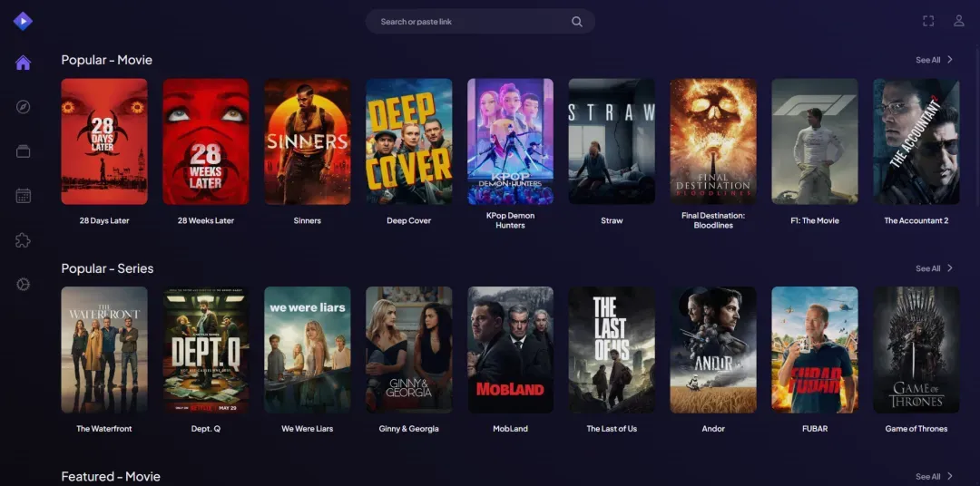
Task: Open the user profile icon
Action: click(959, 21)
